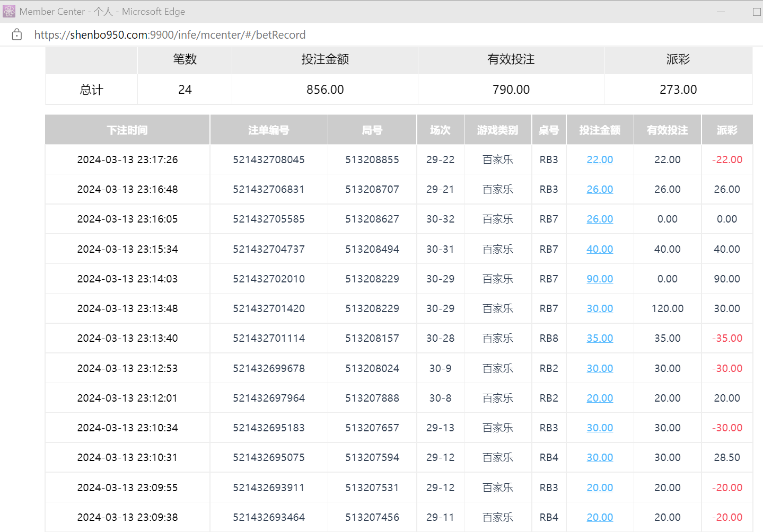Open bet amount 30.00 link for 23:12:53

[x=600, y=368]
